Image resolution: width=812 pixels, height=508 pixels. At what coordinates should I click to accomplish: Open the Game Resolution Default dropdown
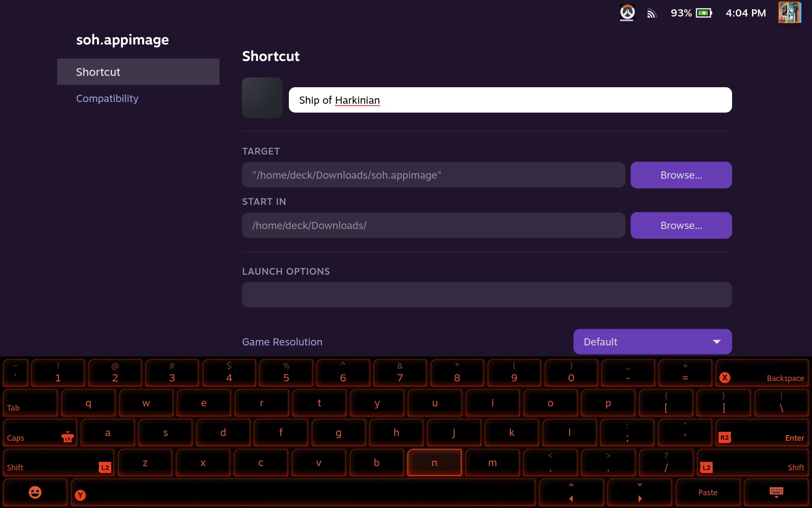[x=653, y=342]
